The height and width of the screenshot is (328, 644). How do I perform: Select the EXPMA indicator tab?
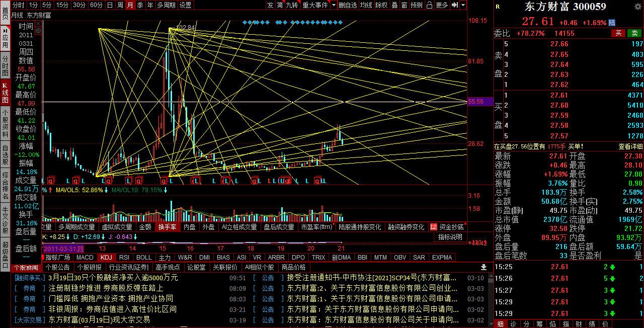point(442,257)
